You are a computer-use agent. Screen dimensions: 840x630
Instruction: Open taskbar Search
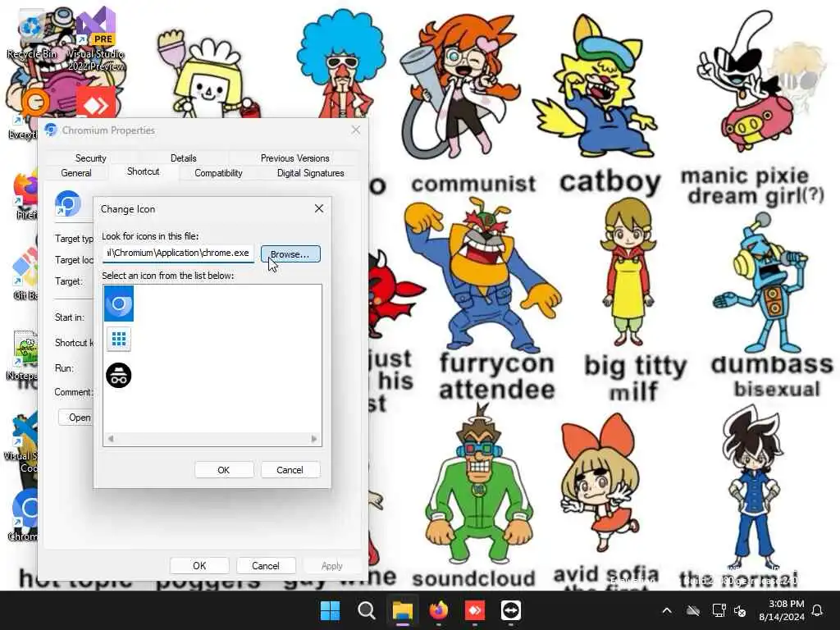pos(367,610)
